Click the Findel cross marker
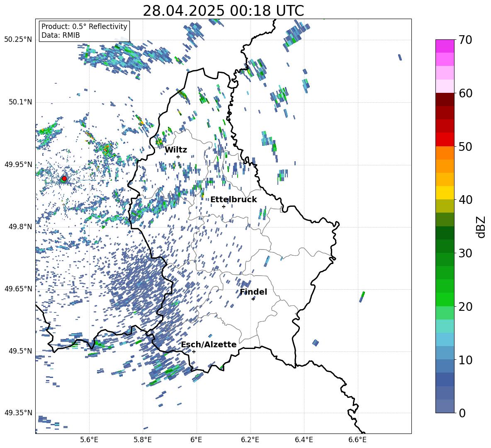Viewport: 491px width, 448px height. [253, 299]
